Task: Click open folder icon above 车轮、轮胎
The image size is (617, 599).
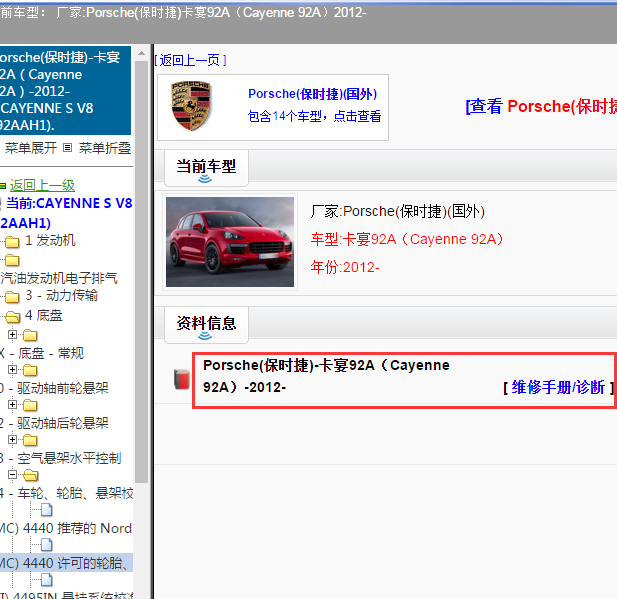Action: coord(30,475)
